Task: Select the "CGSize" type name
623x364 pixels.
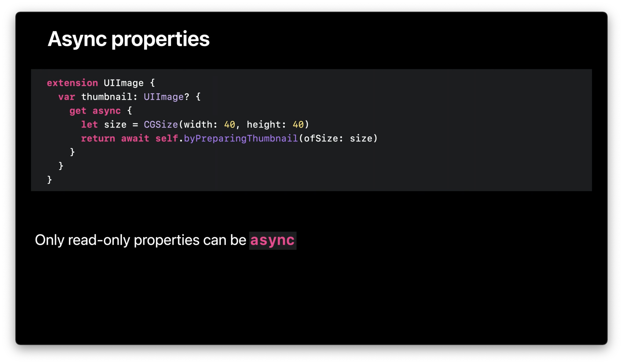Action: pyautogui.click(x=161, y=125)
